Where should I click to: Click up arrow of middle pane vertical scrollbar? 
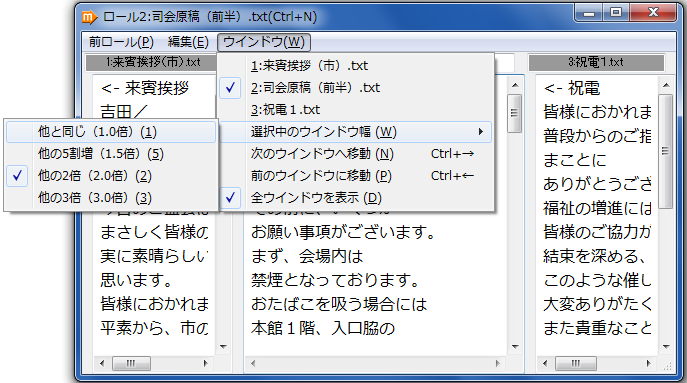[x=515, y=85]
